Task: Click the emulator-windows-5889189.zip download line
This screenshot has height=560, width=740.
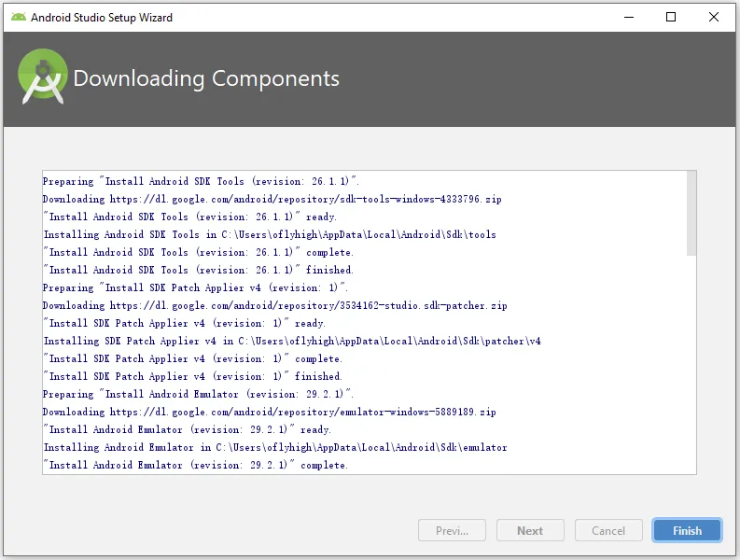Action: [x=269, y=412]
